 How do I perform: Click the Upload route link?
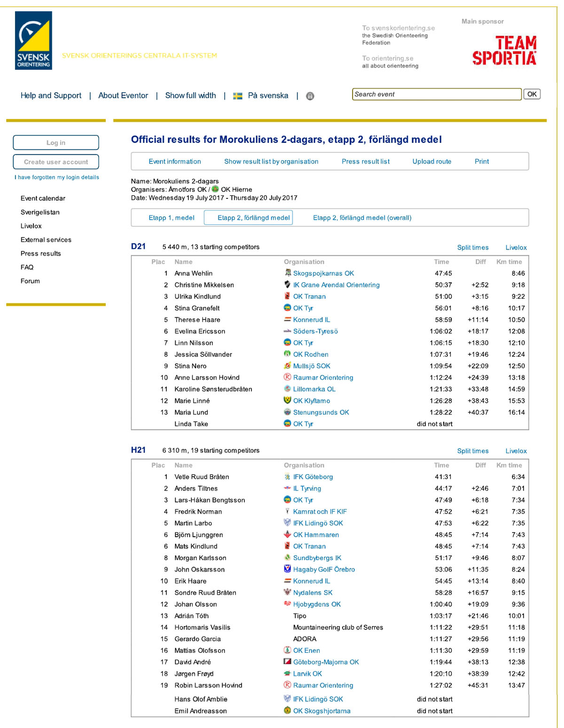coord(432,161)
